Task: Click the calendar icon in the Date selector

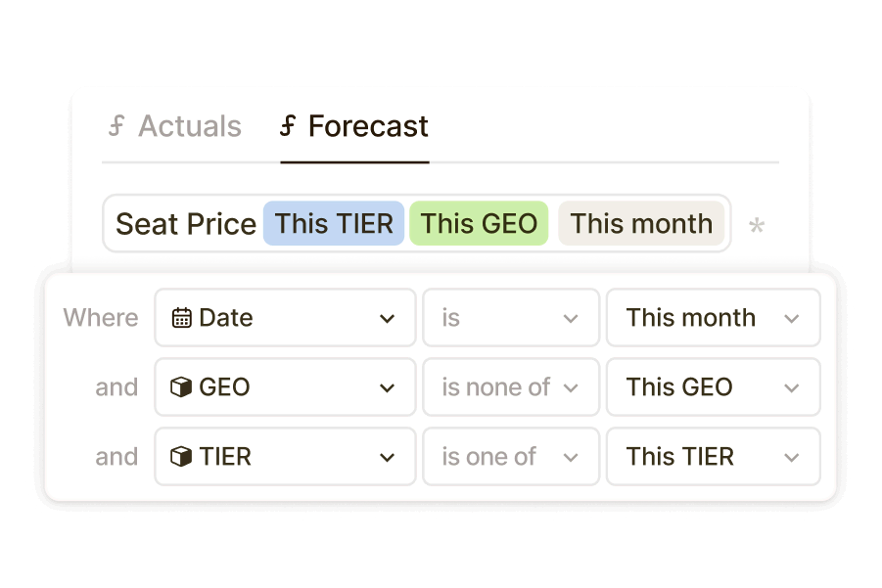Action: [182, 317]
